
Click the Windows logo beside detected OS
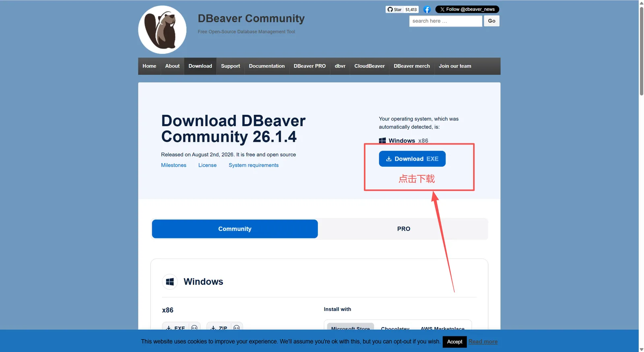382,141
